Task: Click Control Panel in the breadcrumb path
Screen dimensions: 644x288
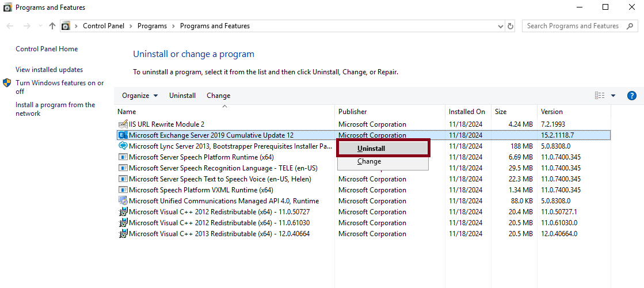Action: coord(104,26)
